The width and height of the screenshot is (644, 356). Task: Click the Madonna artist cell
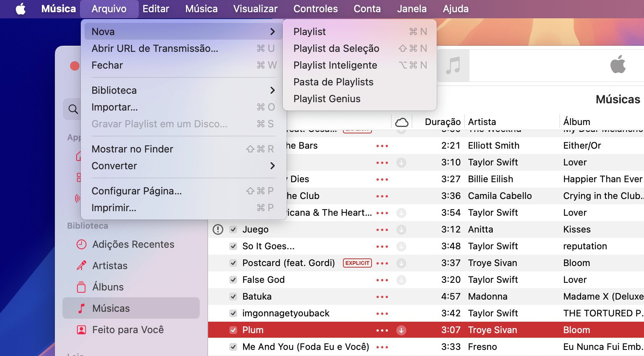[x=487, y=297]
